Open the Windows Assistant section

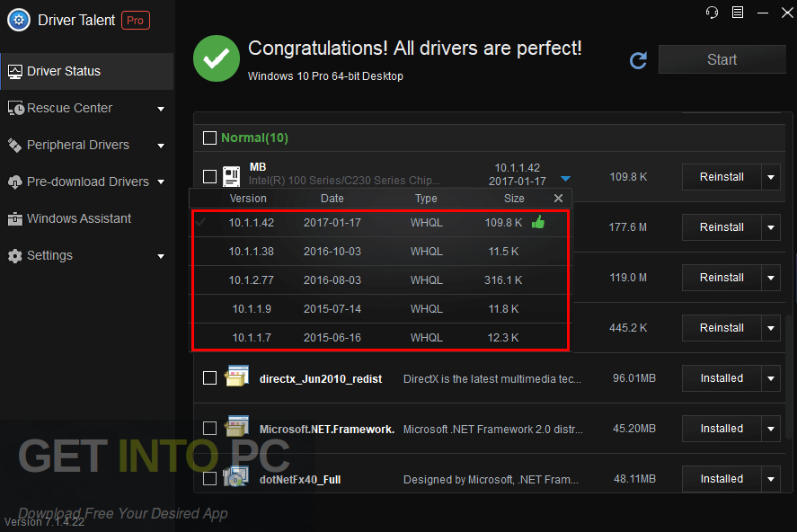point(86,219)
